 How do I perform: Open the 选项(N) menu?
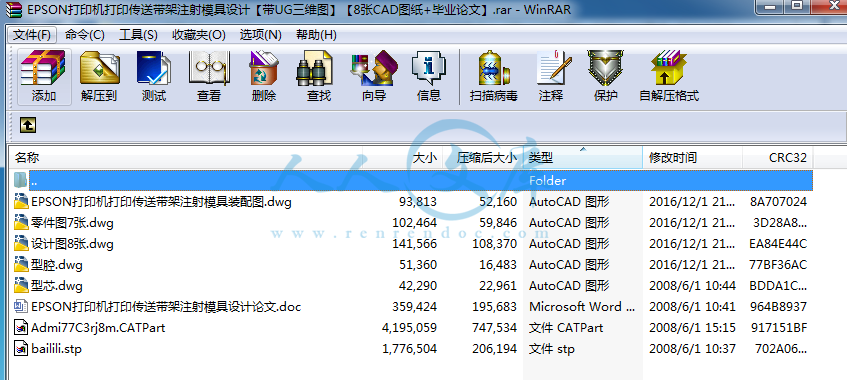tap(260, 35)
